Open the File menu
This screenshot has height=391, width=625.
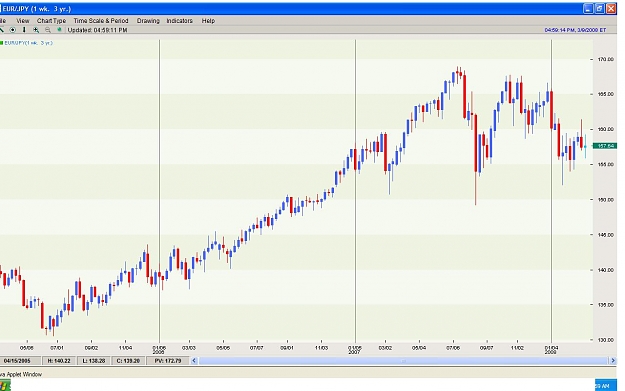click(2, 21)
